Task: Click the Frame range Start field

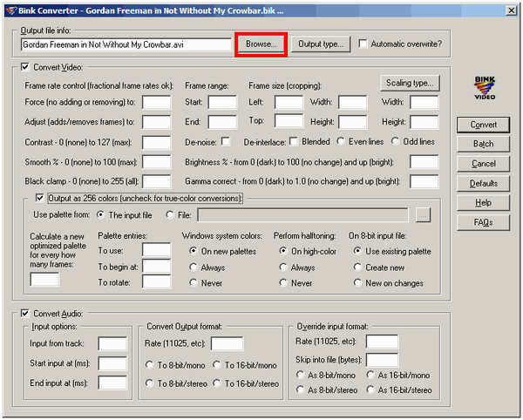Action: pyautogui.click(x=222, y=102)
